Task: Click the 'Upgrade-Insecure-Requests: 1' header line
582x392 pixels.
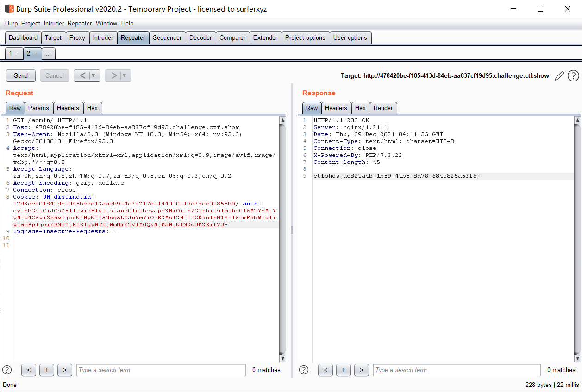Action: (65, 231)
